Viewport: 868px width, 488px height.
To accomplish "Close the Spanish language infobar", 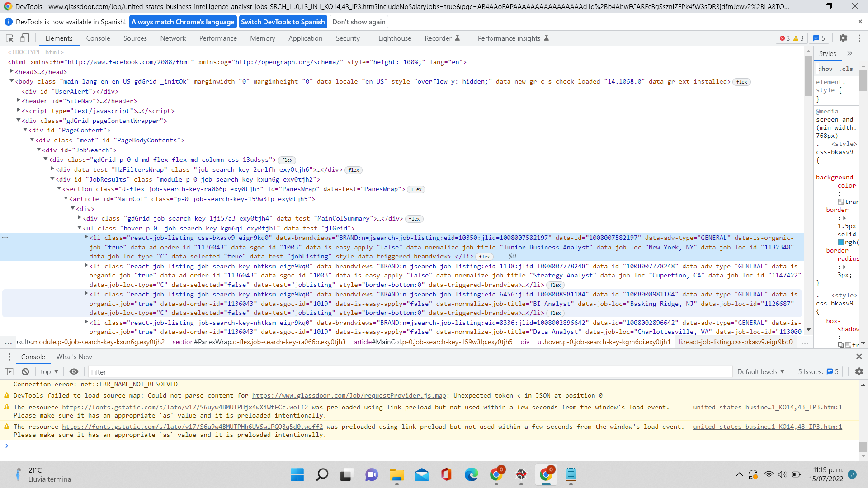I will pyautogui.click(x=860, y=22).
